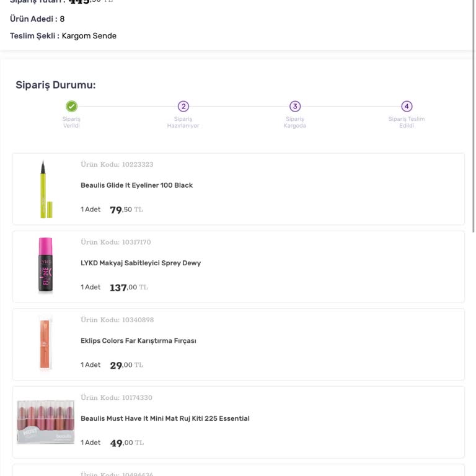Open Beaulis Glide It Eyeliner 100 Black
This screenshot has height=476, width=476.
[x=136, y=185]
